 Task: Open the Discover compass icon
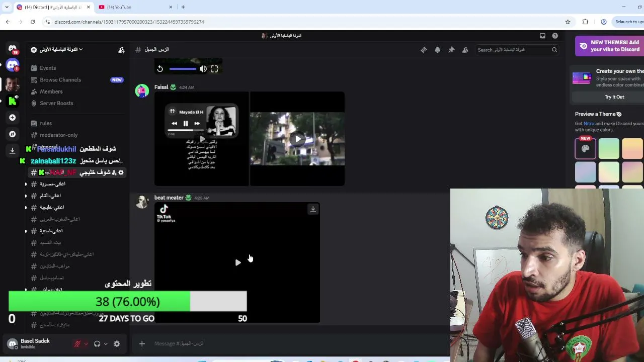[x=12, y=134]
